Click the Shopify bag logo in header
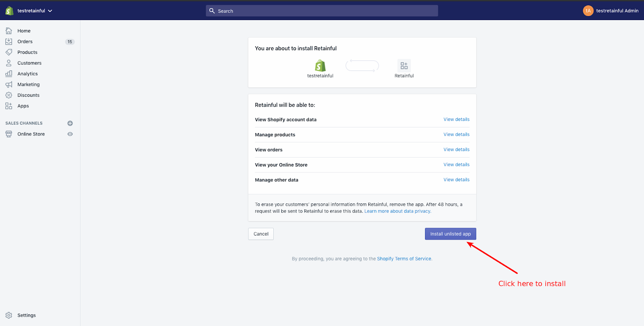The height and width of the screenshot is (326, 644). pyautogui.click(x=9, y=11)
